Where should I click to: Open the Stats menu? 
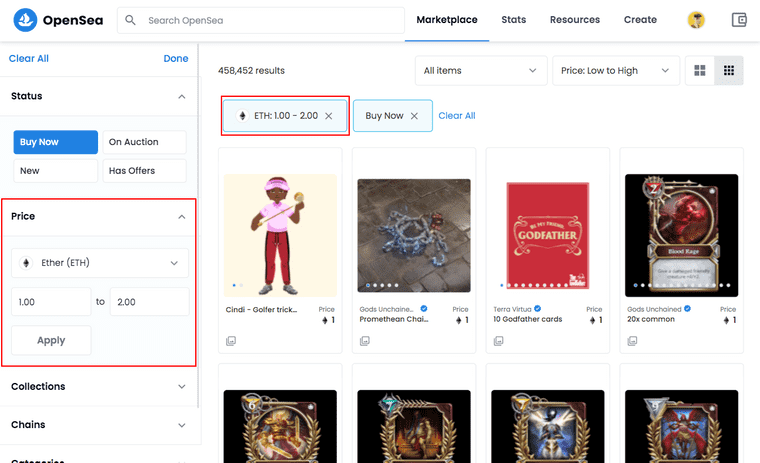pos(514,20)
